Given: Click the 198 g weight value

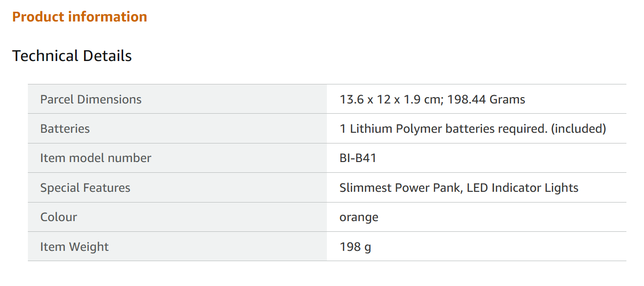Looking at the screenshot, I should pyautogui.click(x=355, y=247).
